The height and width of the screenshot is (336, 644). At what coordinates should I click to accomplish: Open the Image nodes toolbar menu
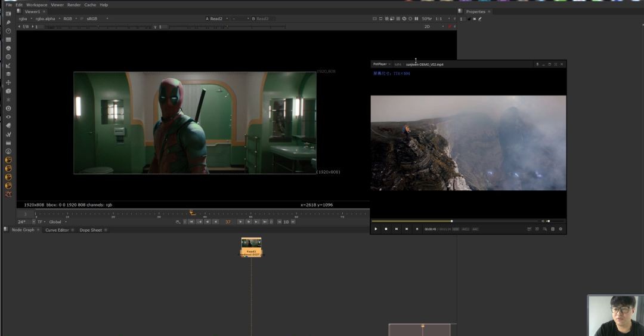click(x=8, y=14)
